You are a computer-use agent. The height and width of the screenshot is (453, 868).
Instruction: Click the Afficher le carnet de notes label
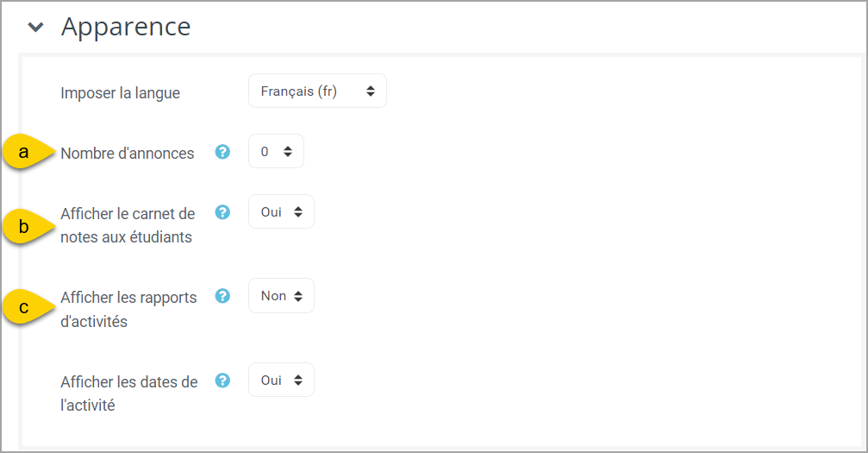point(128,225)
